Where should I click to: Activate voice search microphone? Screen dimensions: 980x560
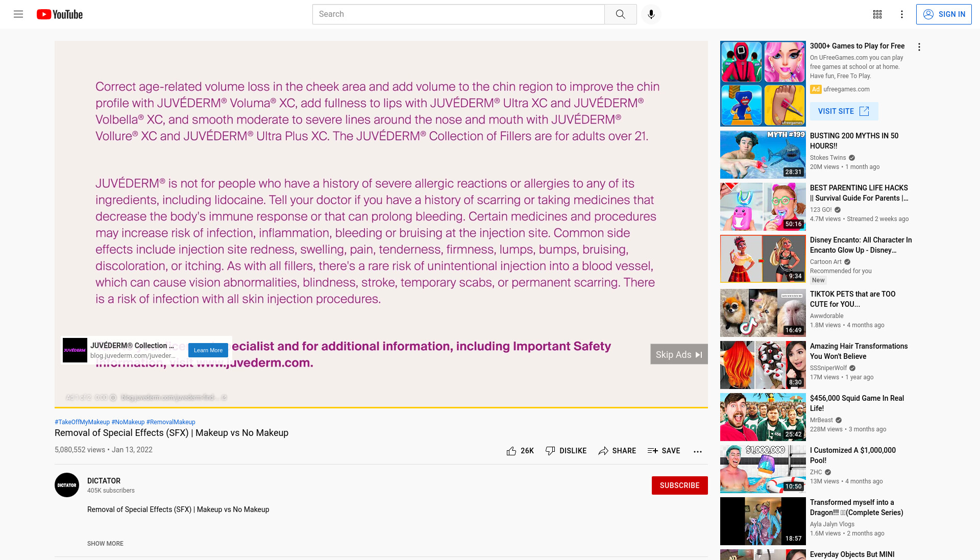point(651,14)
